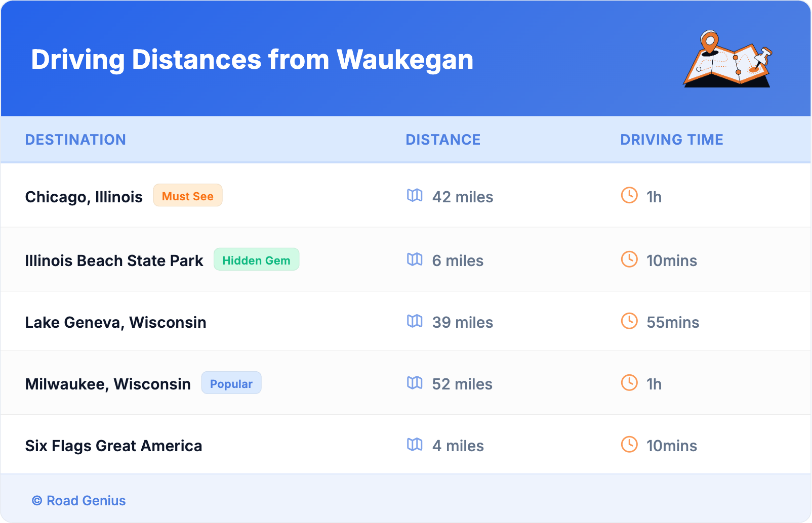Select Lake Geneva, Wisconsin destination

115,322
